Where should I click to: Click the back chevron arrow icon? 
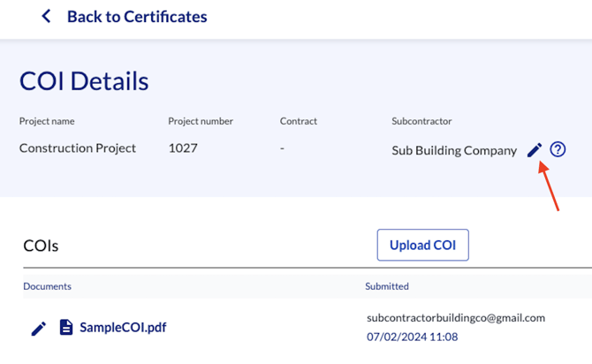coord(47,17)
